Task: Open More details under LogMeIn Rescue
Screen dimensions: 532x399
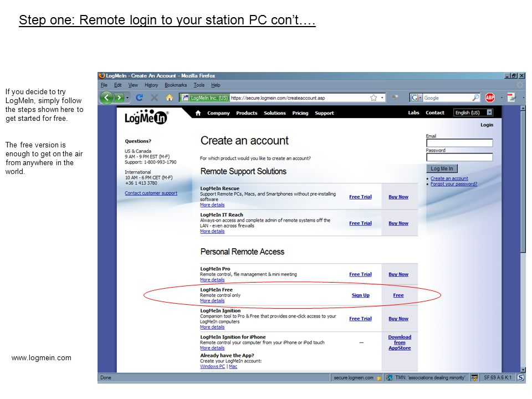Action: tap(212, 205)
